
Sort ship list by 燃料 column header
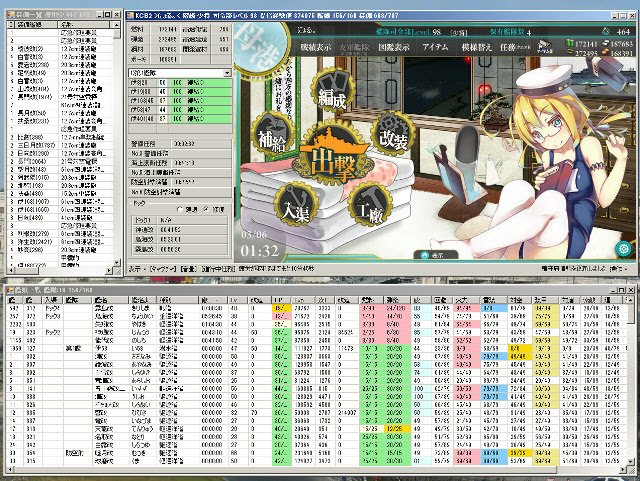click(x=371, y=300)
